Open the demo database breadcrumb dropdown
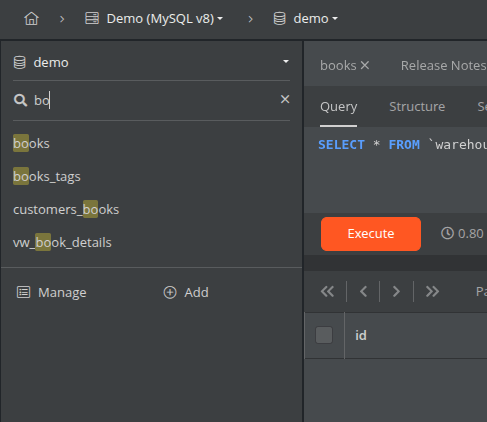This screenshot has width=487, height=422. click(316, 19)
